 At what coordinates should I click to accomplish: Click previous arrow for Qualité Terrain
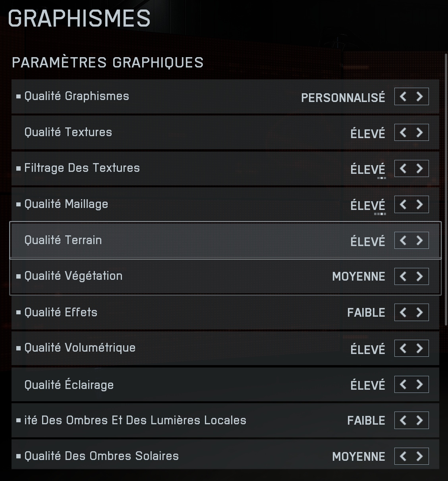click(x=403, y=240)
